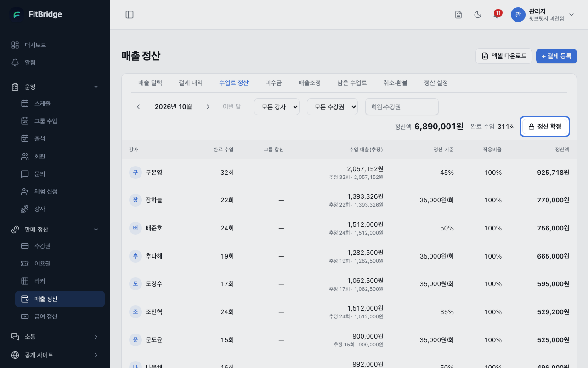Navigate to 출석 in the sidebar
Viewport: 588px width, 368px height.
60,138
